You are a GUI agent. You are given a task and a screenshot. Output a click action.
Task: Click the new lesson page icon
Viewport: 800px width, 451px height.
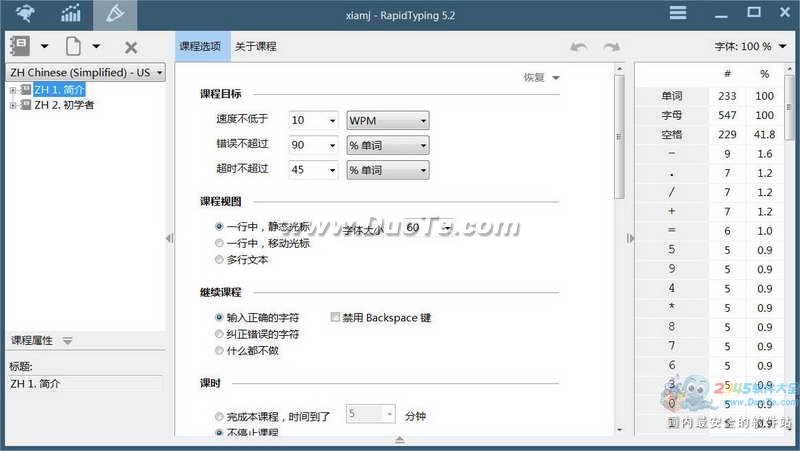click(x=73, y=46)
